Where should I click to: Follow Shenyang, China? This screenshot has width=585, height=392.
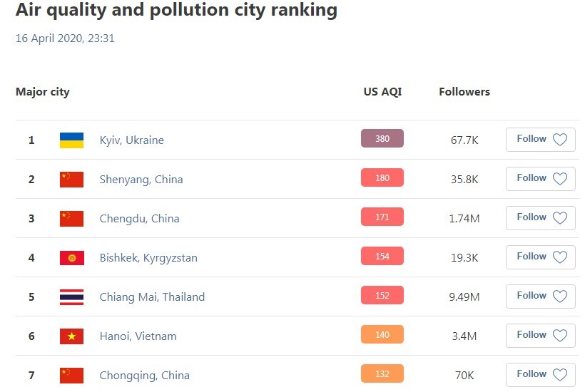(540, 179)
